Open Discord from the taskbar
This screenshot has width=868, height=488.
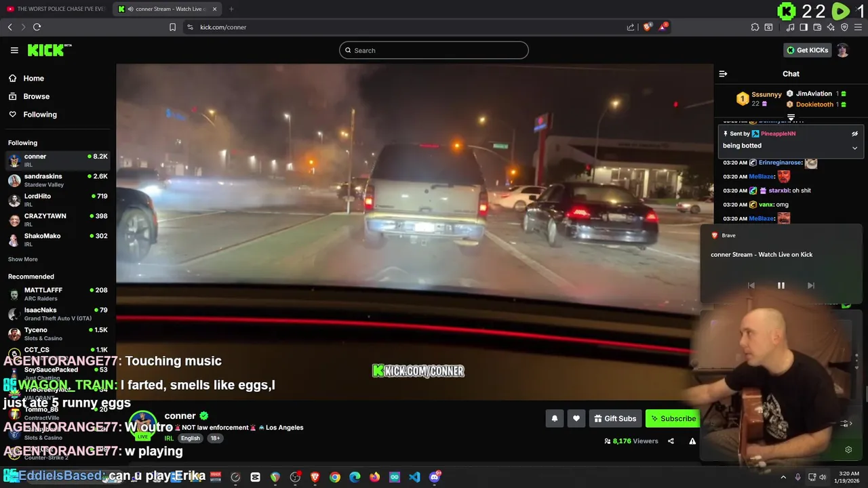point(435,477)
